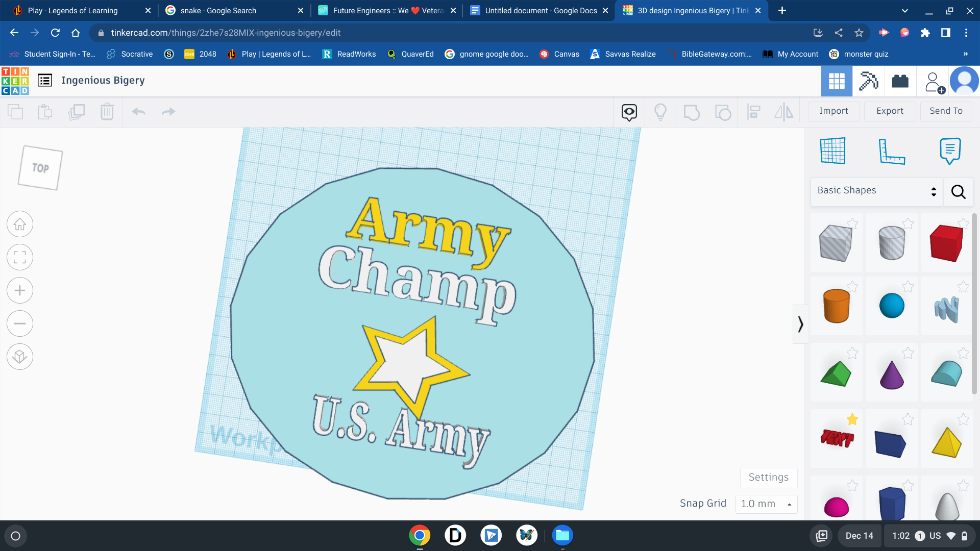
Task: Click the Undo arrow
Action: pyautogui.click(x=138, y=112)
